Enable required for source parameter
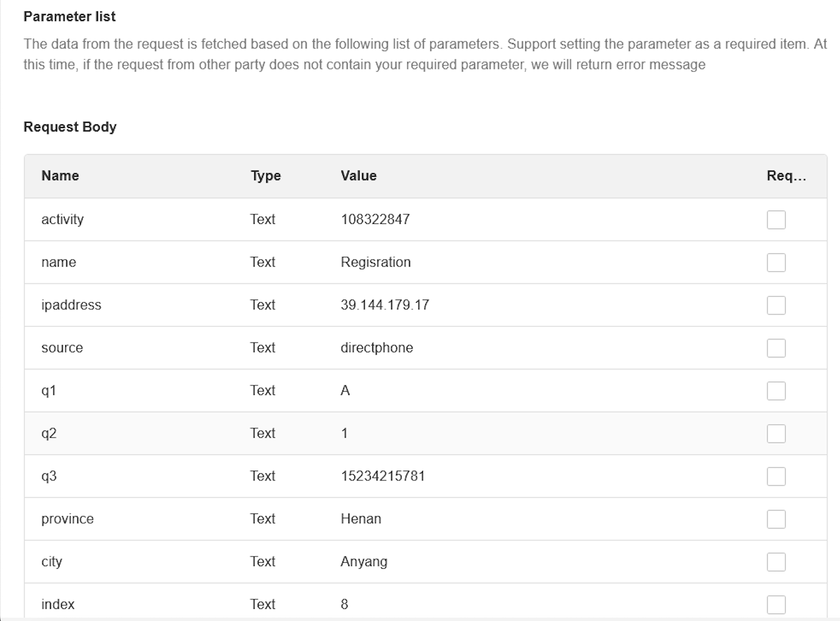 (776, 348)
